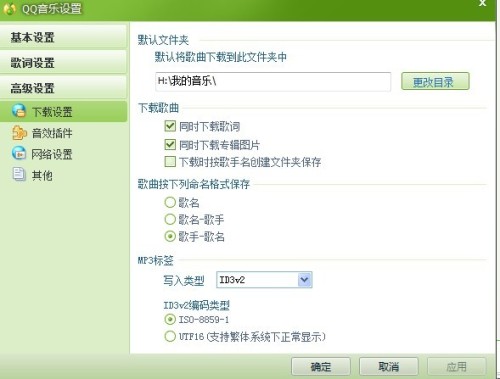The width and height of the screenshot is (500, 379).
Task: Click the 下载设置 globe icon in sidebar
Action: [x=19, y=111]
